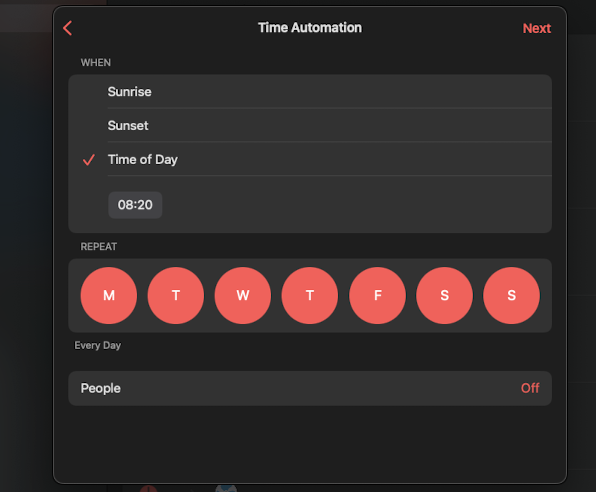Toggle Wednesday in the repeat days

(x=243, y=295)
